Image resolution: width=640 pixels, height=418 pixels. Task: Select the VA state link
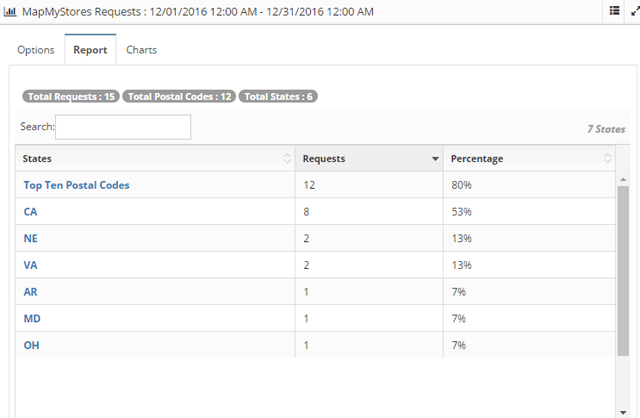(31, 265)
